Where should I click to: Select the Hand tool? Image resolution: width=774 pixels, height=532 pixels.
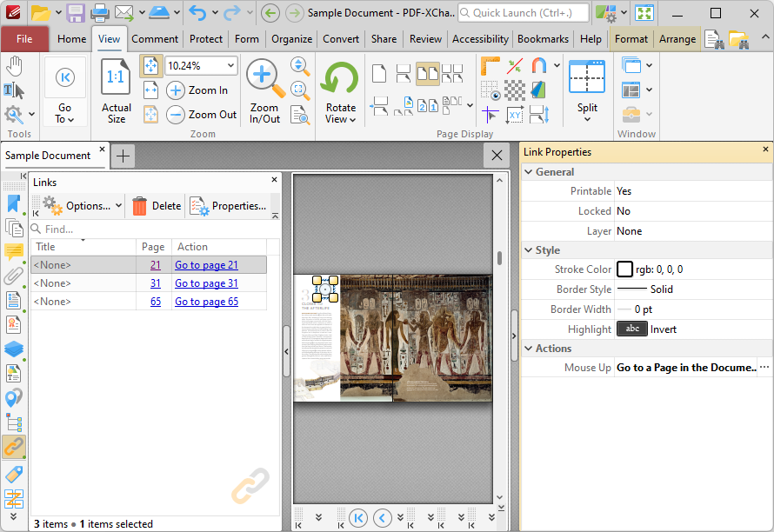click(14, 66)
